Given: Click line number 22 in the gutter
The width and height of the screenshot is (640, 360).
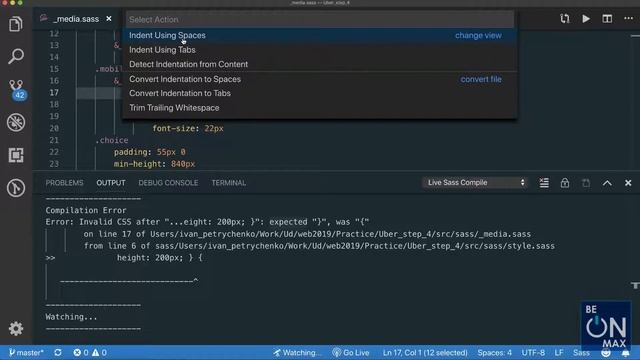Looking at the screenshot, I should click(x=54, y=152).
